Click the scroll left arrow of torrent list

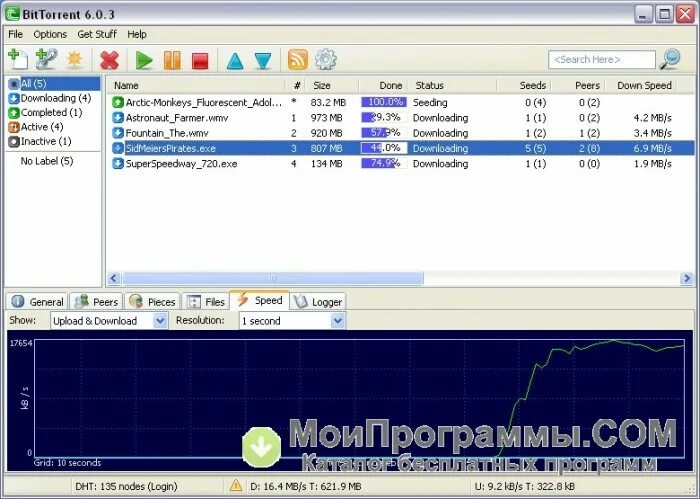(x=114, y=279)
